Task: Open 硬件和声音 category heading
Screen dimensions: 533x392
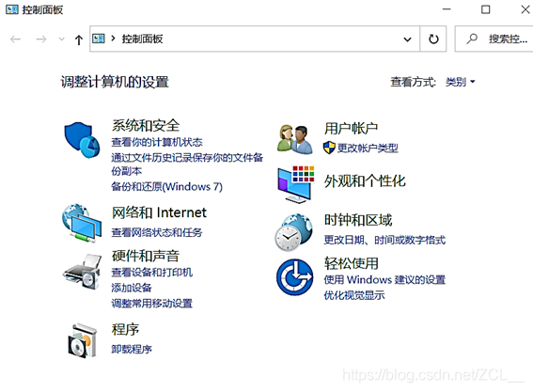Action: click(x=146, y=256)
